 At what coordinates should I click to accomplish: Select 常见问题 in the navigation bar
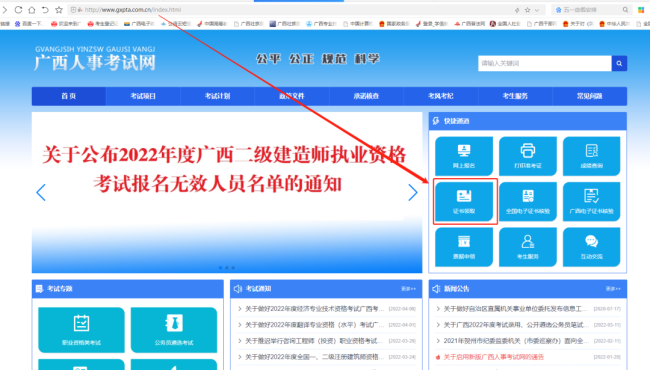[589, 96]
